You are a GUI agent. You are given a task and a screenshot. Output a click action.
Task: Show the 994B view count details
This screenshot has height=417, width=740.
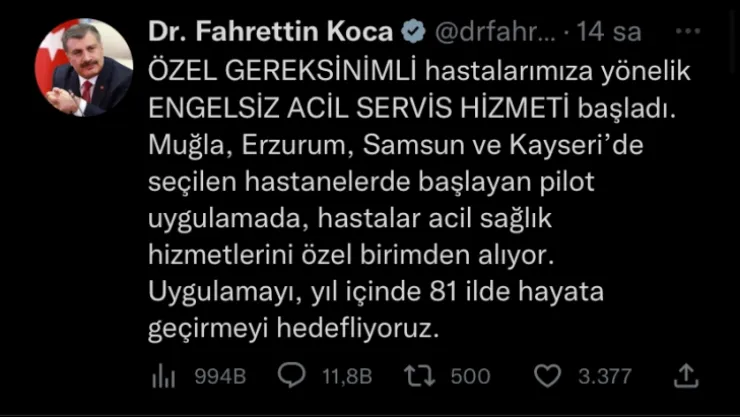(220, 377)
